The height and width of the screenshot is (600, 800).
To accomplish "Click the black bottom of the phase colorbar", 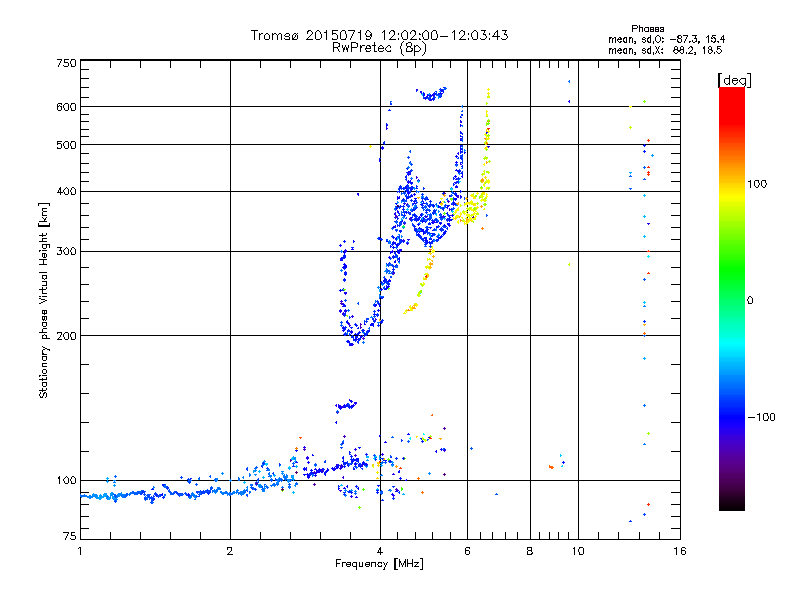I will [x=732, y=504].
